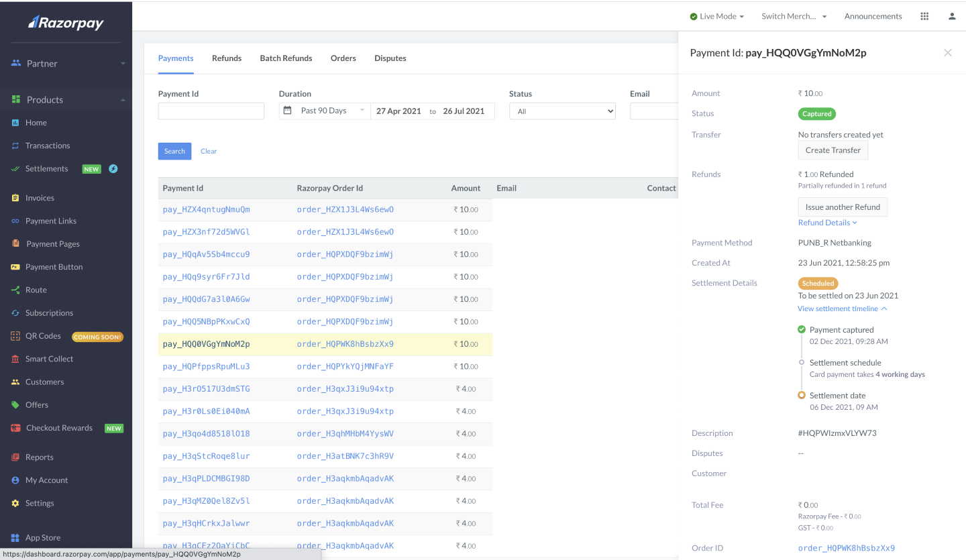This screenshot has height=560, width=966.
Task: Click the Amount column header
Action: pyautogui.click(x=466, y=188)
